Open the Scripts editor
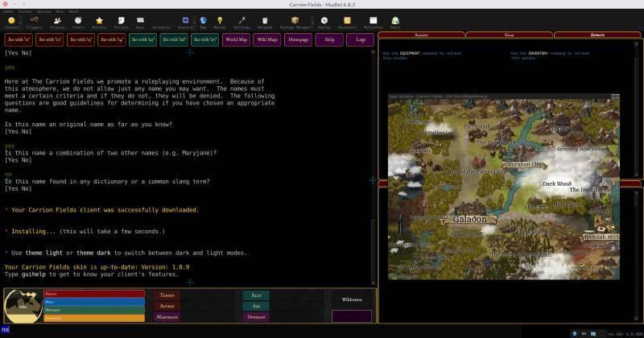 121,22
